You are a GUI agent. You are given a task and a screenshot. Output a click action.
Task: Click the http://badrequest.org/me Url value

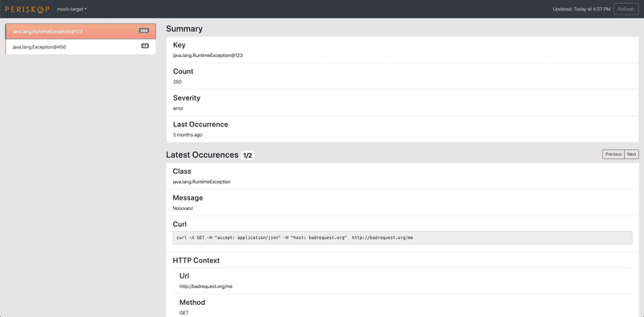206,286
